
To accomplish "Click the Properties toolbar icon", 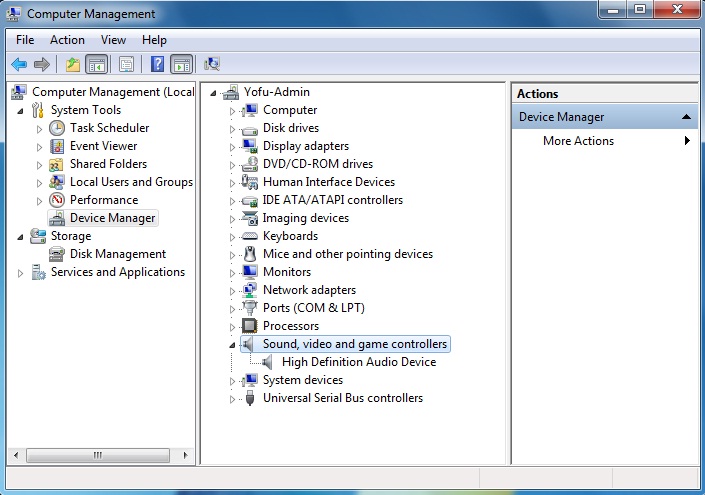I will click(126, 64).
